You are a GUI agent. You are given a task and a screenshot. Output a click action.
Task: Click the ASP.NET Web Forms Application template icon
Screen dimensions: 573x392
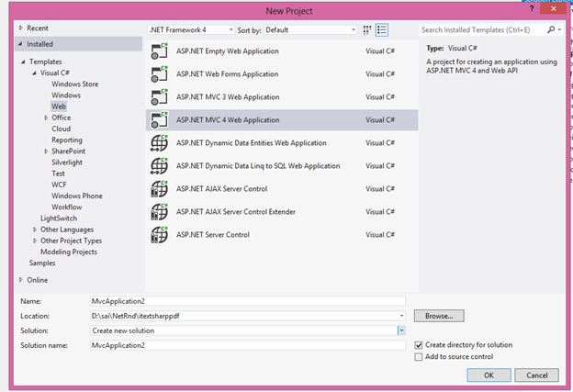(160, 74)
